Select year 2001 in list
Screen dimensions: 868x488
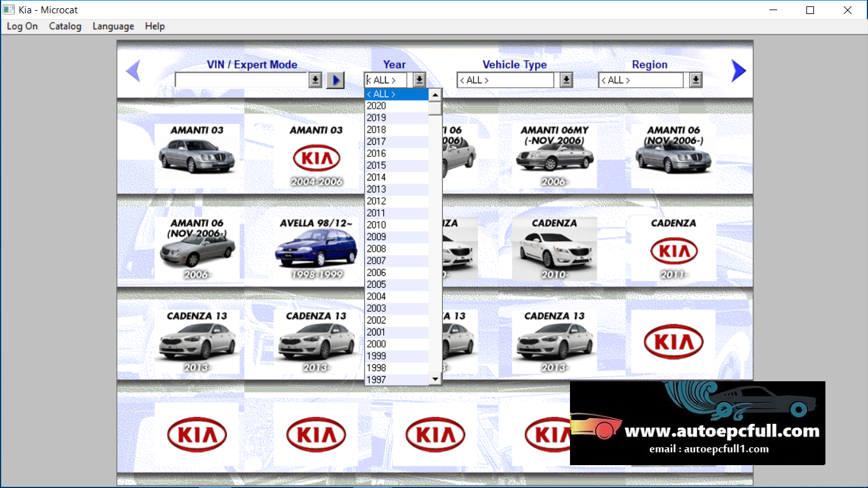[x=397, y=332]
